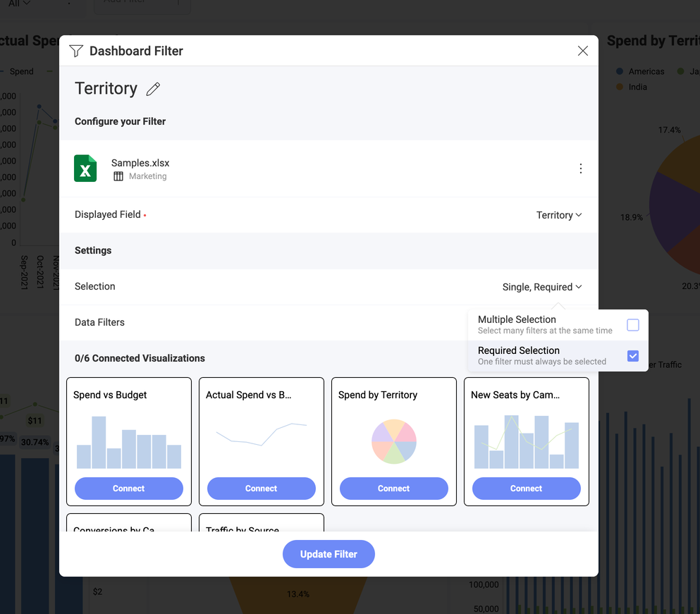
Task: Click the 0/6 Connected Visualizations heading
Action: tap(140, 359)
